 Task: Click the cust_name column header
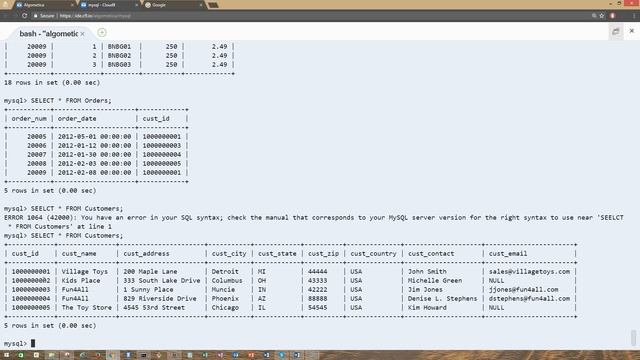(x=79, y=253)
